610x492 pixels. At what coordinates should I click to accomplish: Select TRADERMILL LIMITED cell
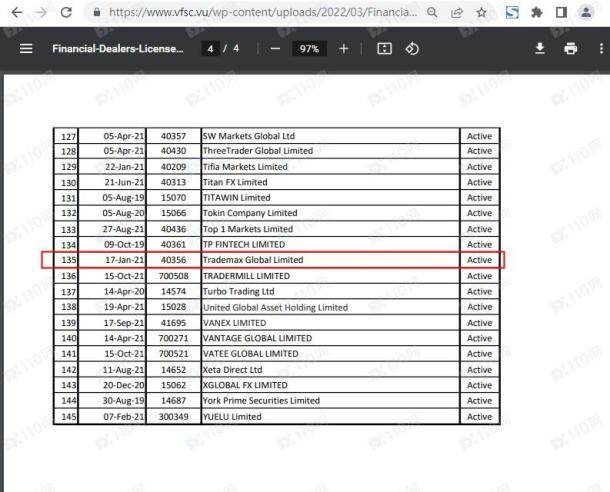pyautogui.click(x=330, y=276)
